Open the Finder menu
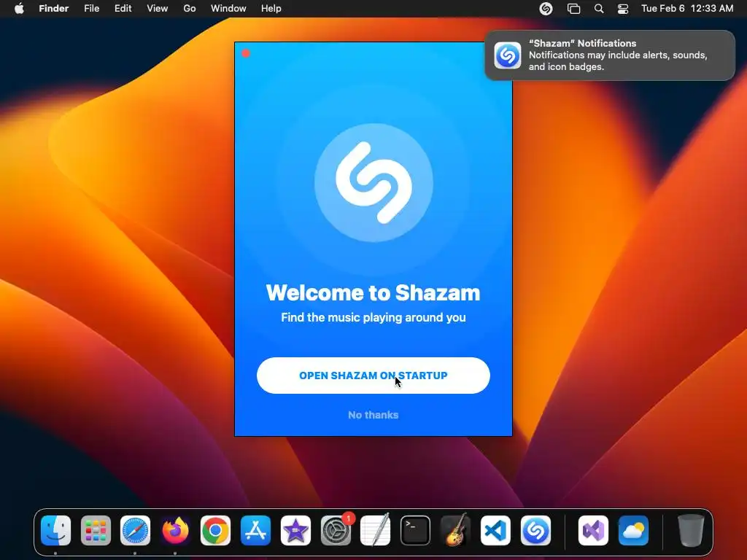Screen dimensions: 747x560 (x=54, y=9)
